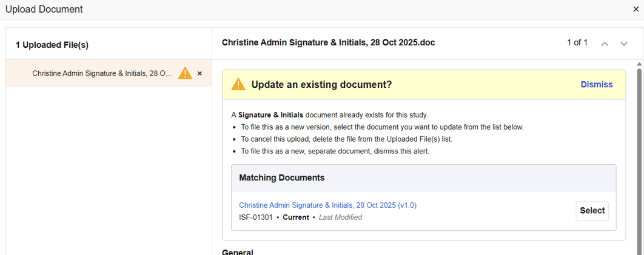Open the Christine Admin Signature & Initials (v1.0) link
The image size is (644, 255).
coord(327,205)
